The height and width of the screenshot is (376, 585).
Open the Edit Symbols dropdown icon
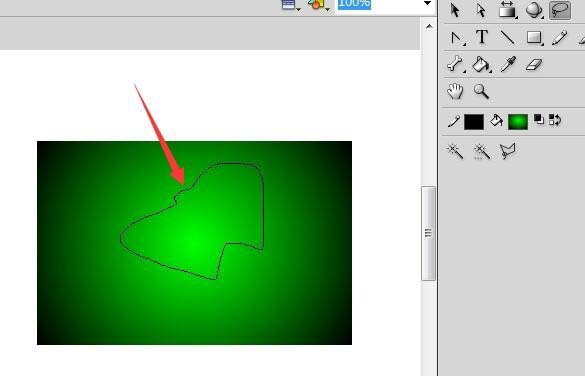tap(319, 5)
